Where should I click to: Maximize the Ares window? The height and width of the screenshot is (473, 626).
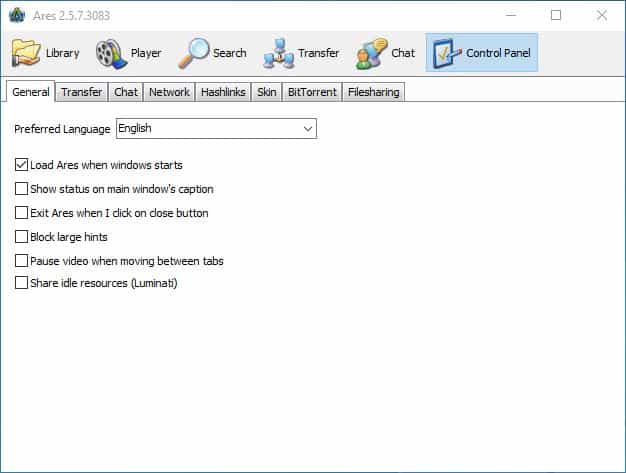pos(556,15)
